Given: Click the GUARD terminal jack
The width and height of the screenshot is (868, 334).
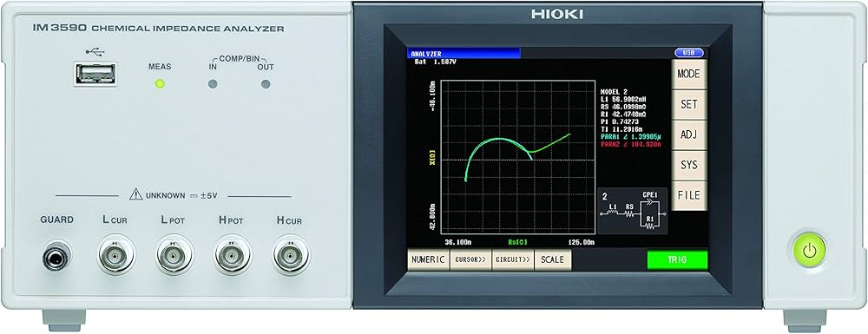Looking at the screenshot, I should pos(57,257).
